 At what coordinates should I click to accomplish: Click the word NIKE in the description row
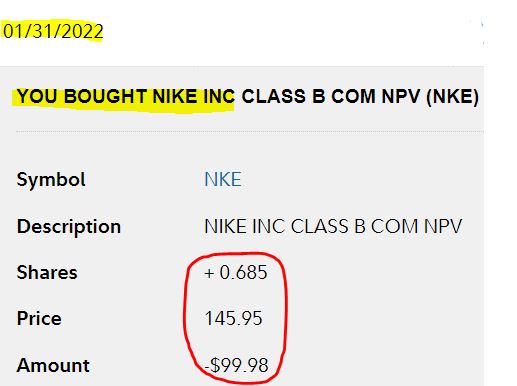225,226
